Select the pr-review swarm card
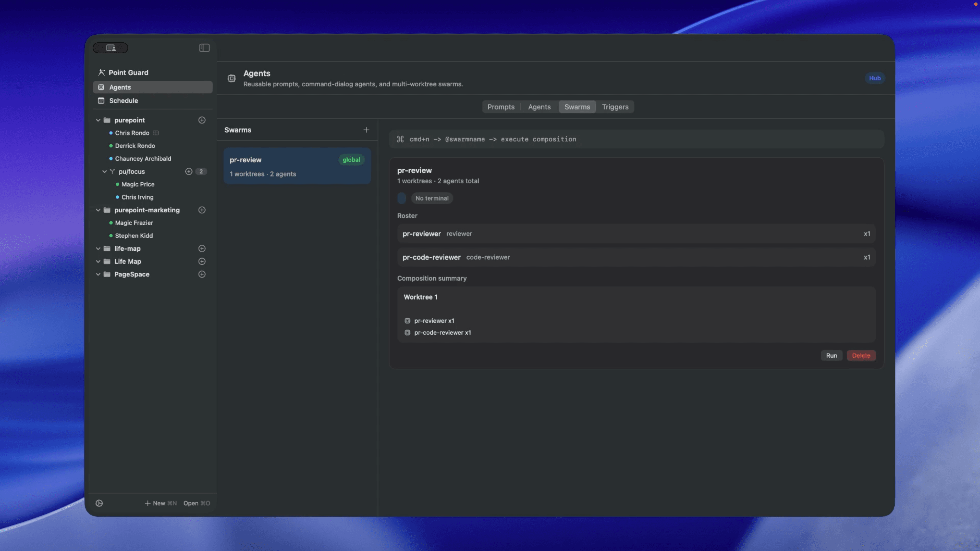 pos(297,166)
